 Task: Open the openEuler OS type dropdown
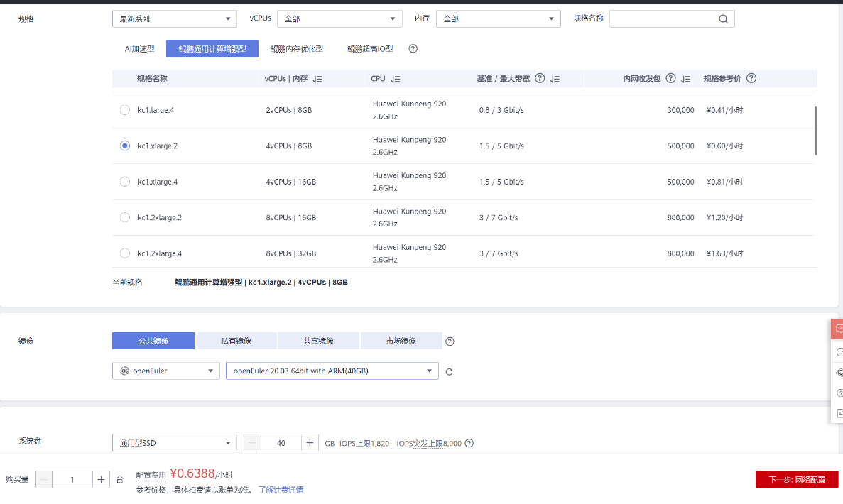click(165, 371)
